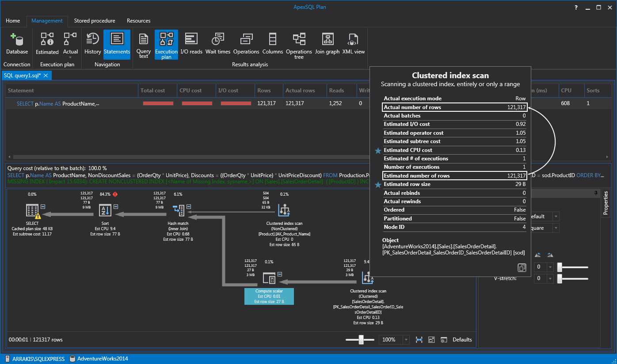The height and width of the screenshot is (364, 617).
Task: Select the Compute scalar operator icon
Action: (x=269, y=278)
